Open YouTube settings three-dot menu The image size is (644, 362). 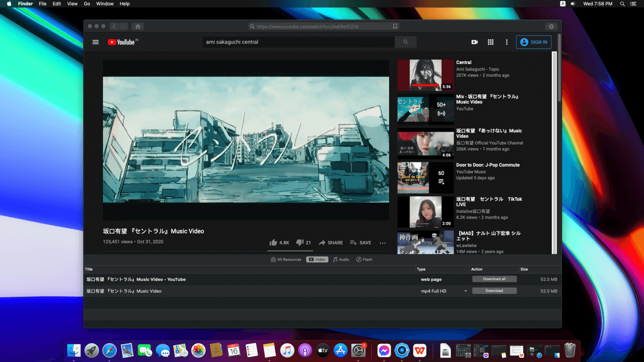coord(507,42)
